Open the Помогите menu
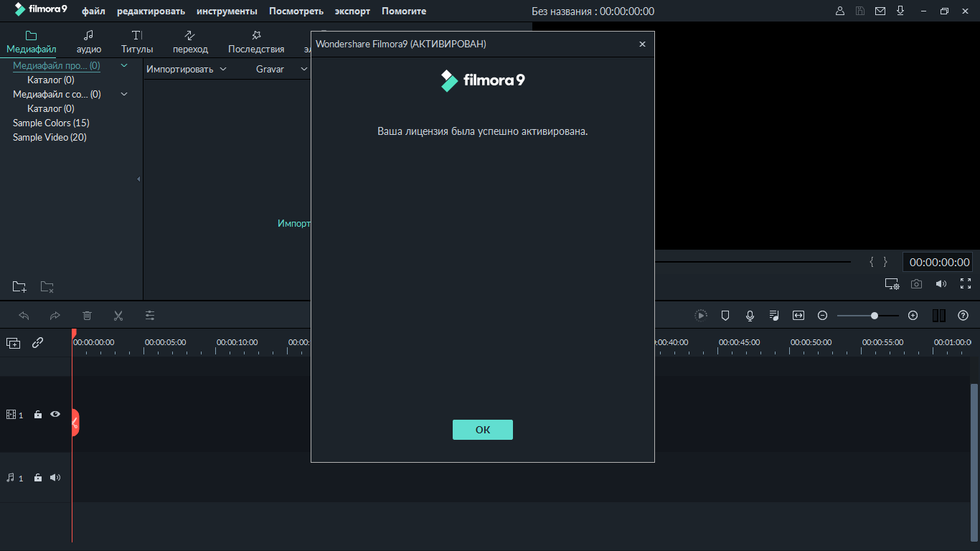The width and height of the screenshot is (980, 551). tap(404, 11)
